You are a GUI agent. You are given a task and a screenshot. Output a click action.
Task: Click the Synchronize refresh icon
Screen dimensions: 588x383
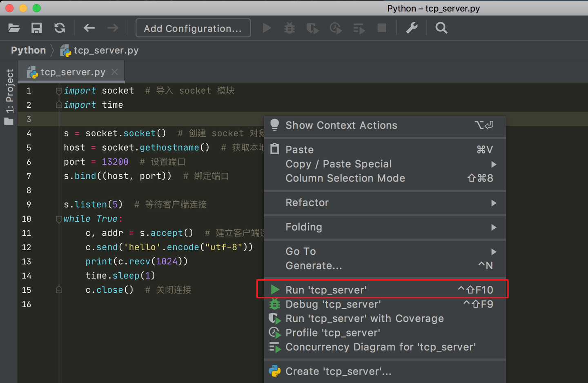click(60, 28)
